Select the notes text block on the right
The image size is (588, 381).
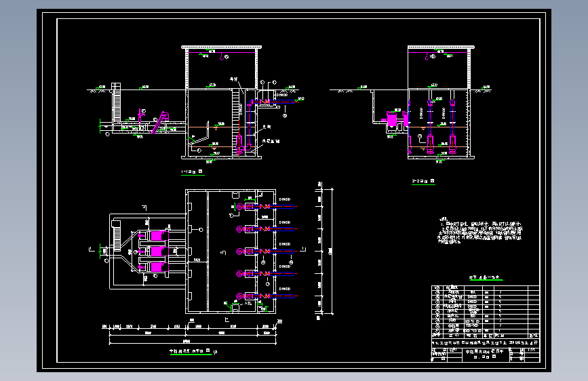480,230
